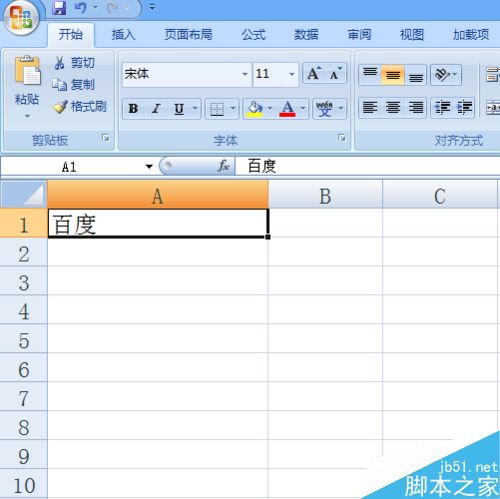Click the 宋体 font name box

[x=182, y=74]
